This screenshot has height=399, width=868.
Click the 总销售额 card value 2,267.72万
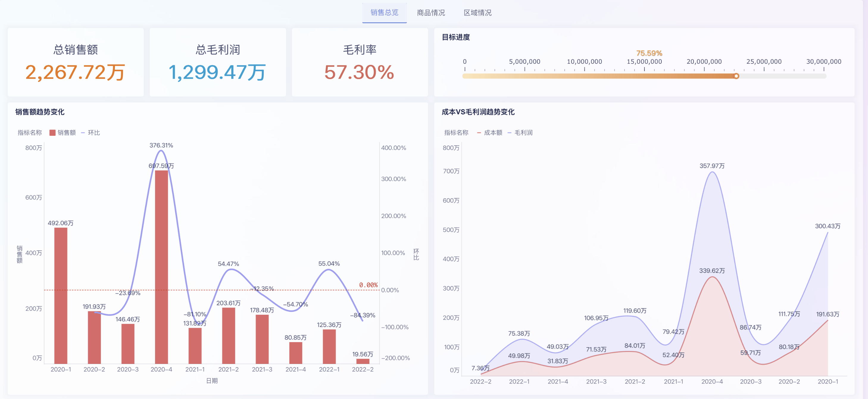(76, 72)
